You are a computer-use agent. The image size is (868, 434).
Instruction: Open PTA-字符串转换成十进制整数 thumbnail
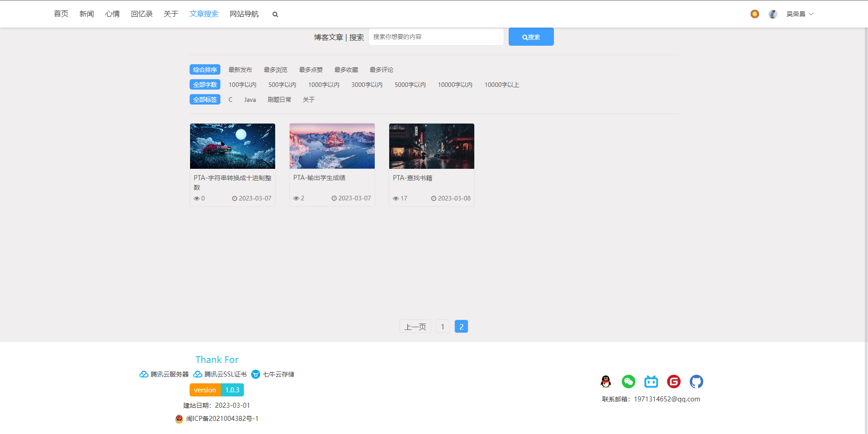coord(233,146)
